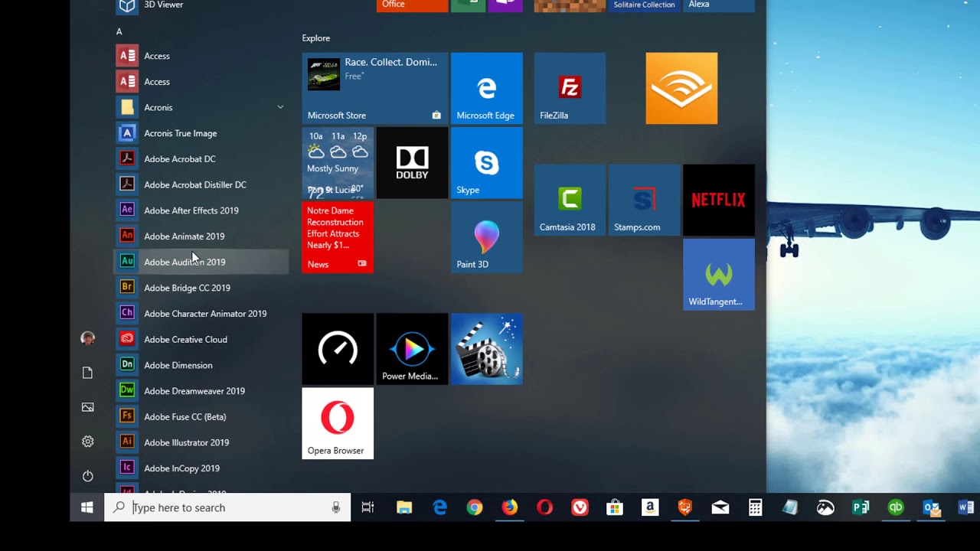
Task: Open the Paint 3D tile
Action: [486, 237]
